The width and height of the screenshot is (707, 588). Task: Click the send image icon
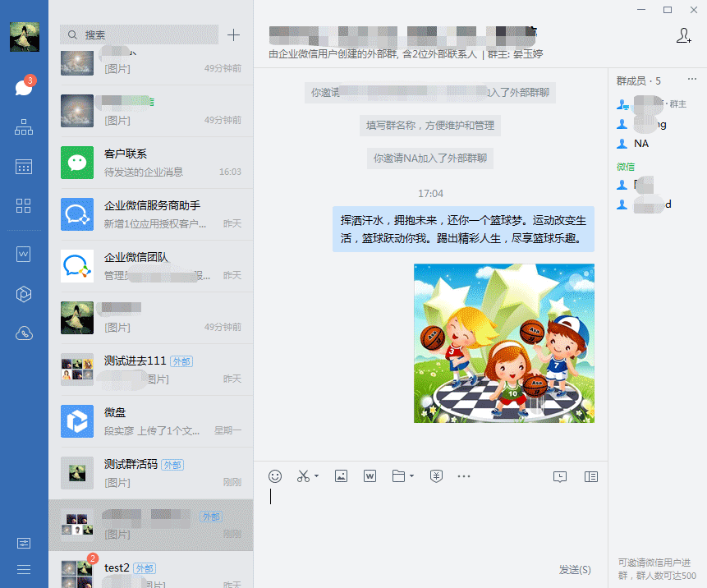(342, 476)
